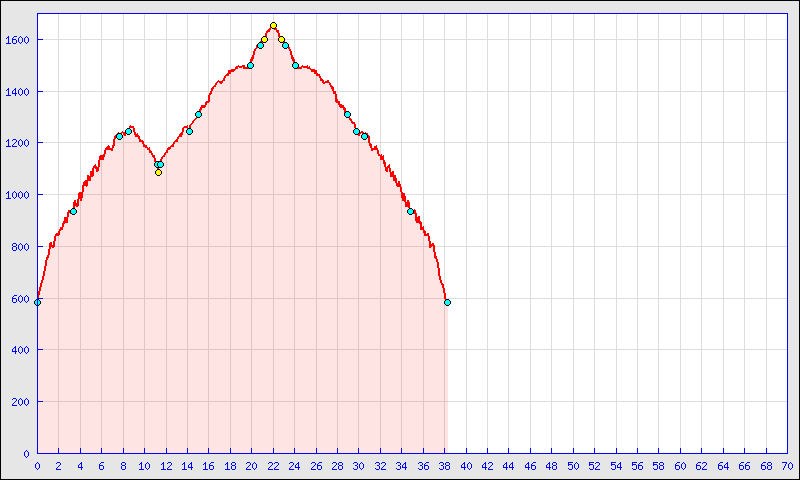800x480 pixels.
Task: Click the 70 label on the distance axis
Action: pos(788,466)
